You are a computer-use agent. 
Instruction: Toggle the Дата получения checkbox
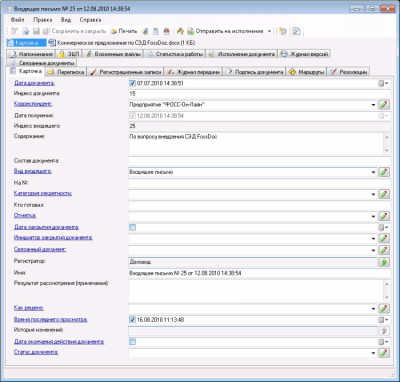pyautogui.click(x=132, y=116)
